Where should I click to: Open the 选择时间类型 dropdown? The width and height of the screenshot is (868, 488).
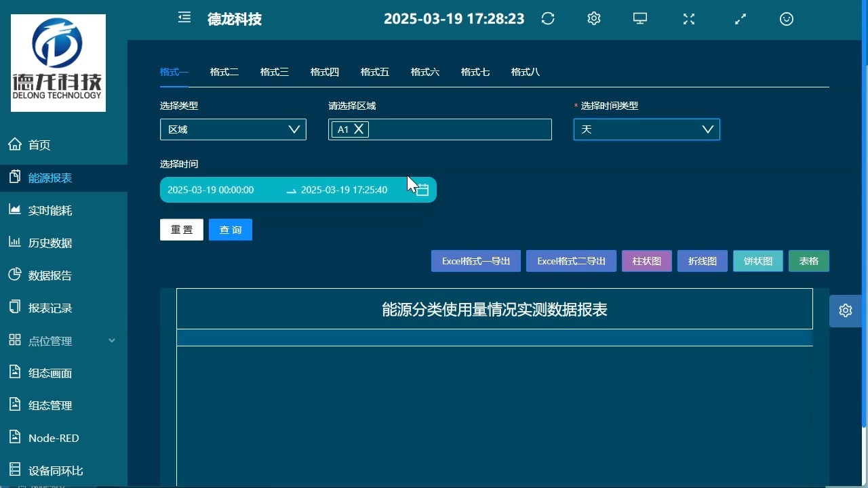pos(646,129)
